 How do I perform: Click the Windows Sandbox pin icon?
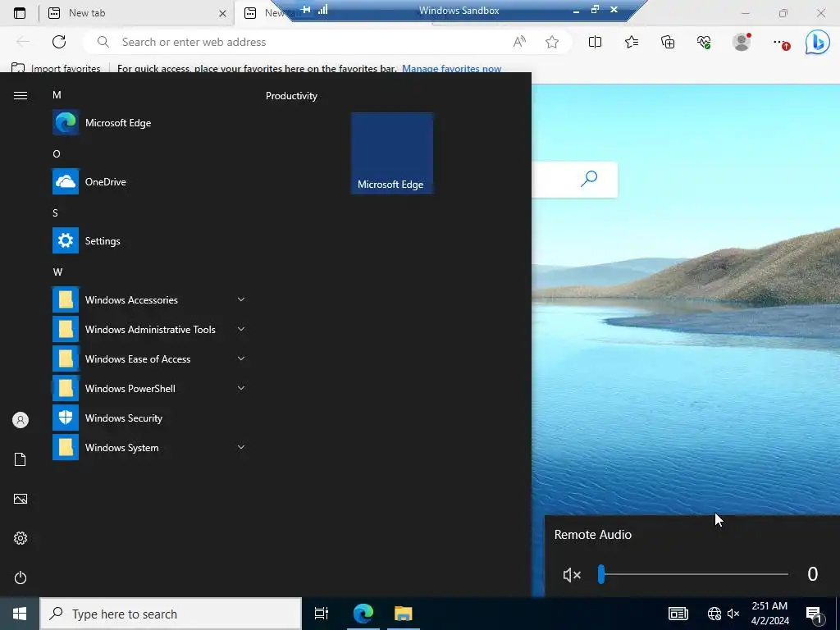(x=305, y=9)
